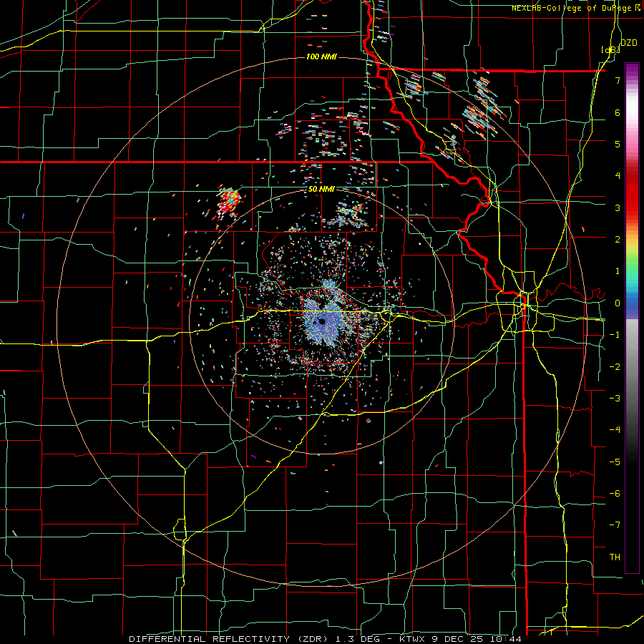Click the 0 value on the scale
The width and height of the screenshot is (644, 644).
[618, 303]
